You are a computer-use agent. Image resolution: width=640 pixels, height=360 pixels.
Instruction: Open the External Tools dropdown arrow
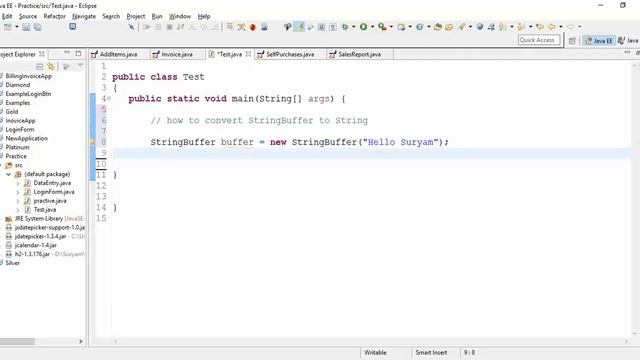[391, 27]
